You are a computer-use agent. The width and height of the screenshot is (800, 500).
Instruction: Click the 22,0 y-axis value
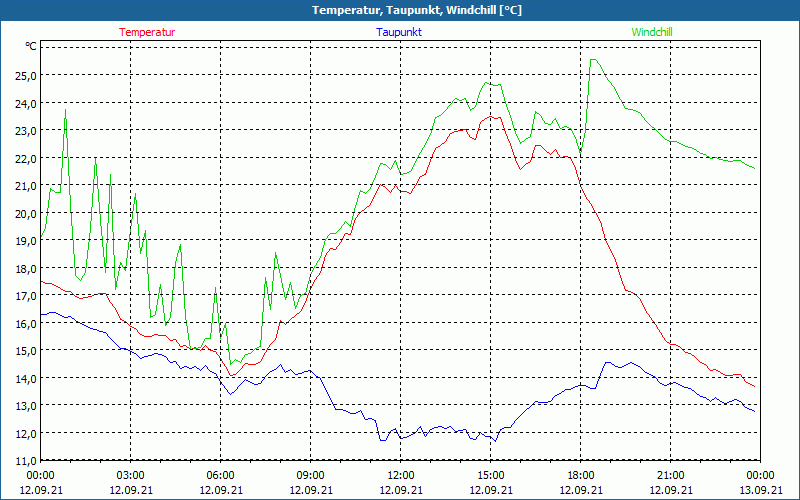[26, 158]
